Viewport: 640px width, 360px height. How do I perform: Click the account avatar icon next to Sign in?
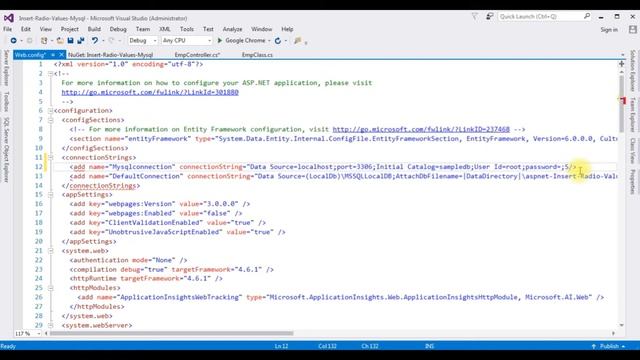[633, 29]
